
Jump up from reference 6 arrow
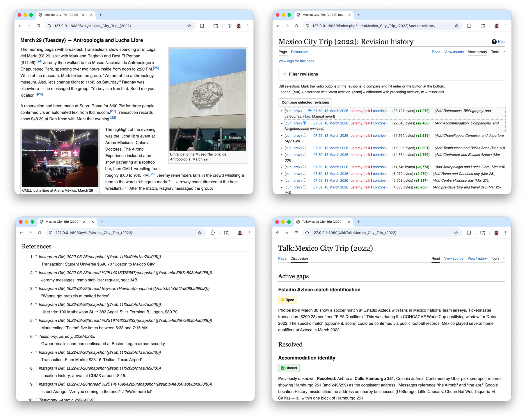pos(36,336)
